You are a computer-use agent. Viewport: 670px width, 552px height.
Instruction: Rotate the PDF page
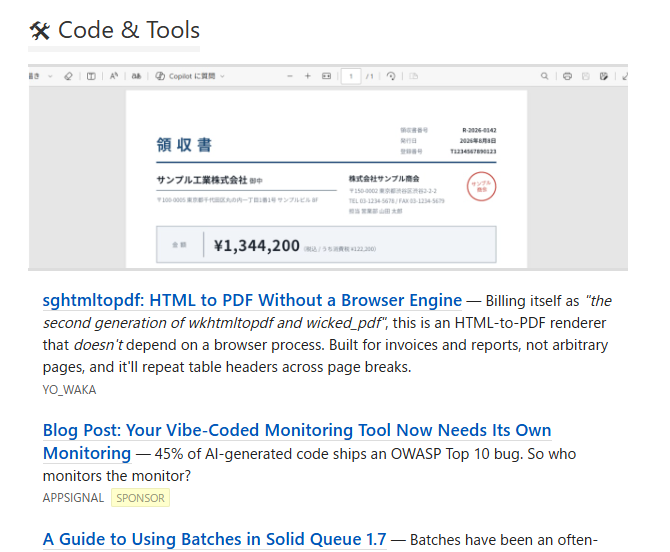[391, 76]
